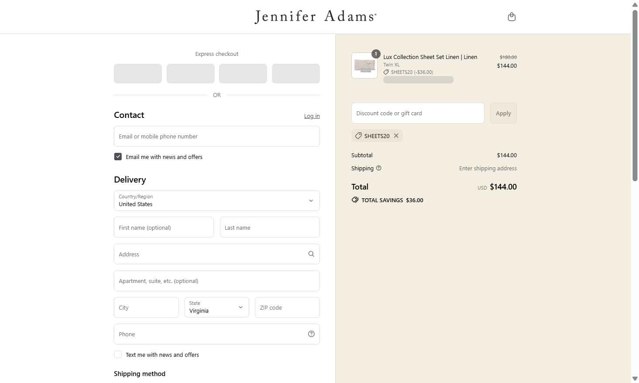
Task: Click the Apply discount button
Action: [503, 113]
